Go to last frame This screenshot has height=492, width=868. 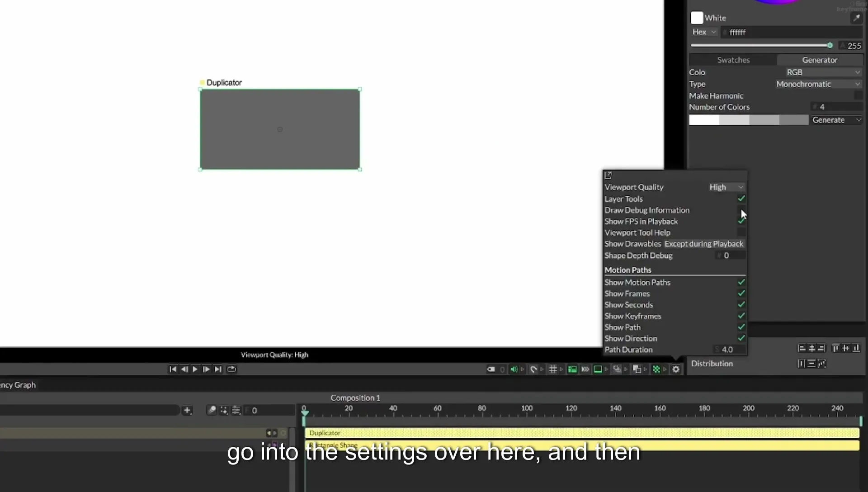coord(218,369)
